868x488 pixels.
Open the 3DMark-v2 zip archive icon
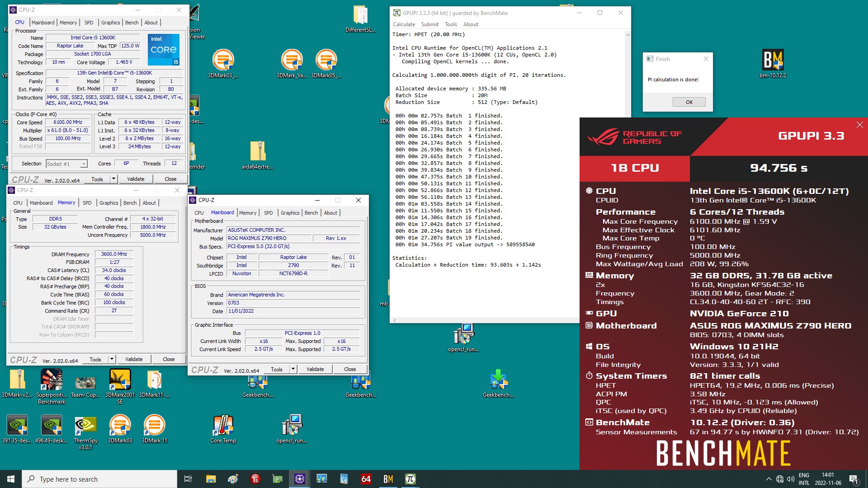click(17, 383)
